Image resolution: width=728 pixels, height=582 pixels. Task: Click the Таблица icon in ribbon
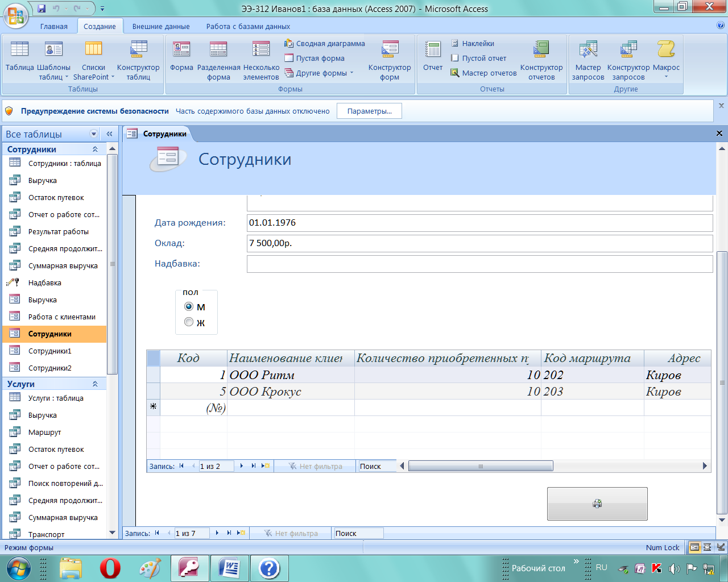coord(19,57)
